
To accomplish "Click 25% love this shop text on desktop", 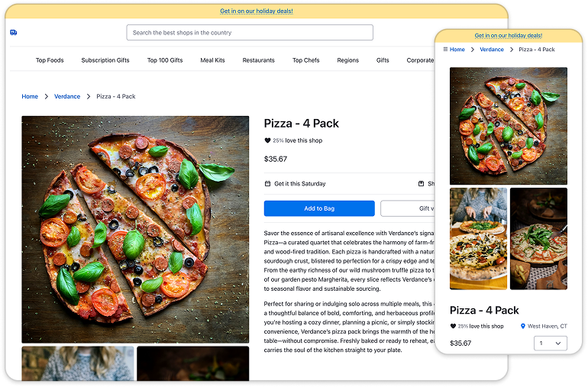I will point(297,140).
